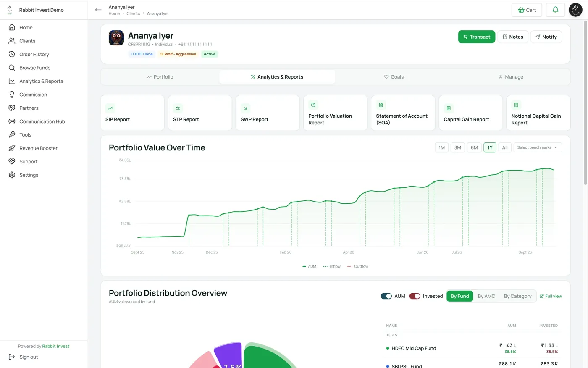Viewport: 588px width, 368px height.
Task: Select the 3M time range
Action: point(458,147)
